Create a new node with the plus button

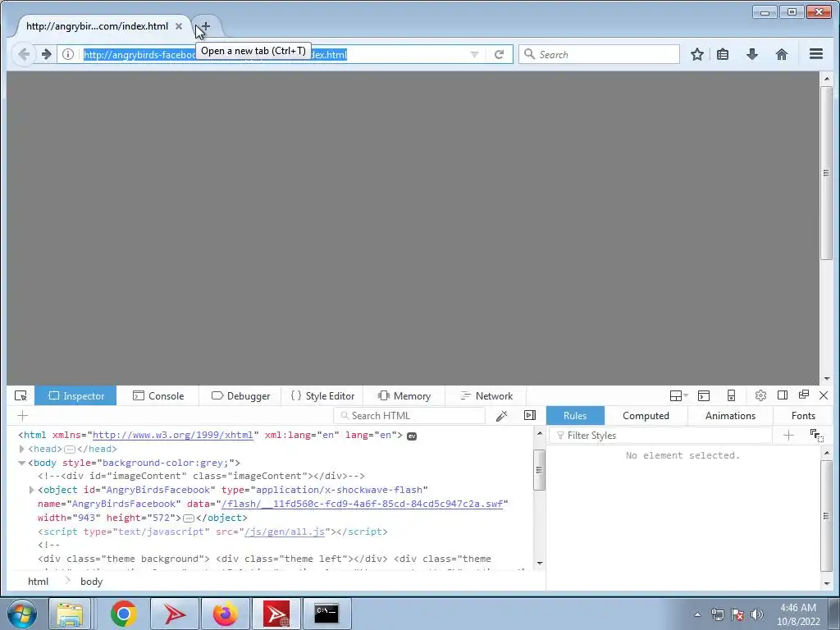tap(22, 416)
